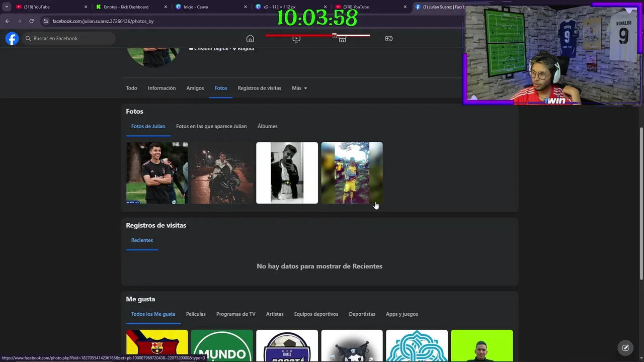Click the site info icon in address bar

pos(46,21)
